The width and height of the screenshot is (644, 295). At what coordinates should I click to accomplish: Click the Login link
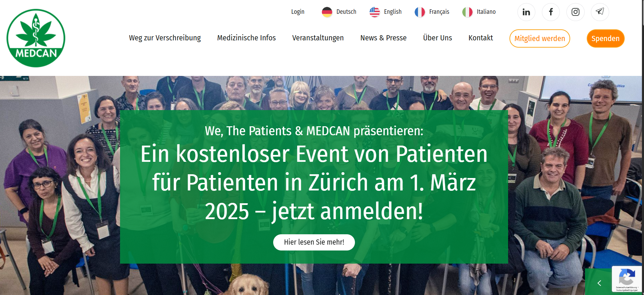pos(298,12)
